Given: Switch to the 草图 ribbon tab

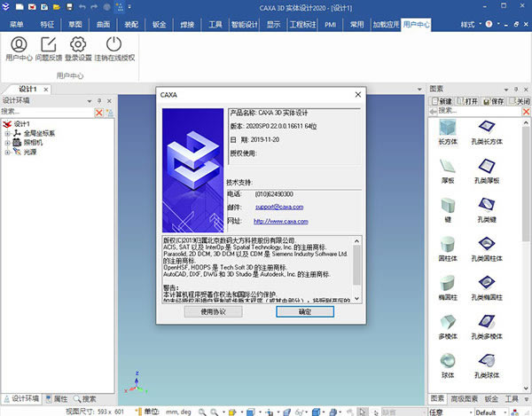Looking at the screenshot, I should (74, 24).
